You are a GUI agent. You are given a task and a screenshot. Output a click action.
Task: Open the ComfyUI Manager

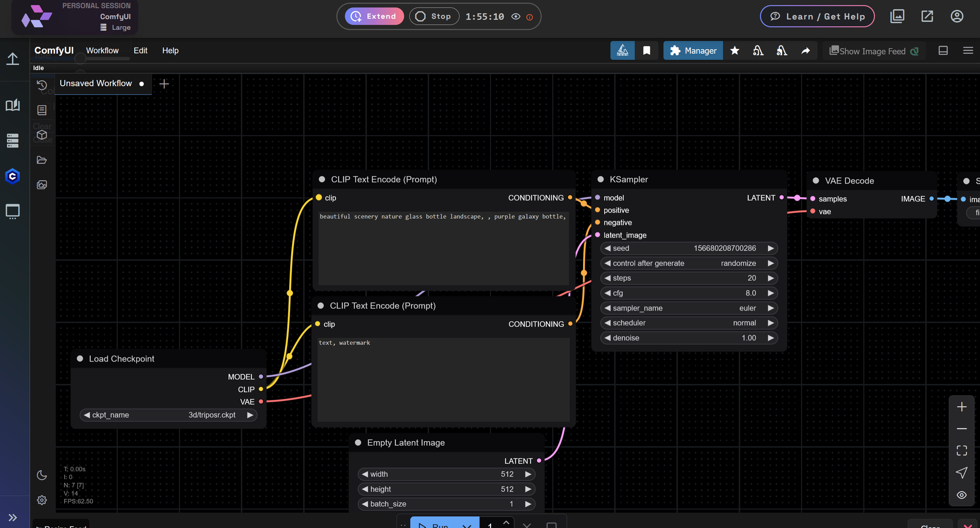pos(692,50)
